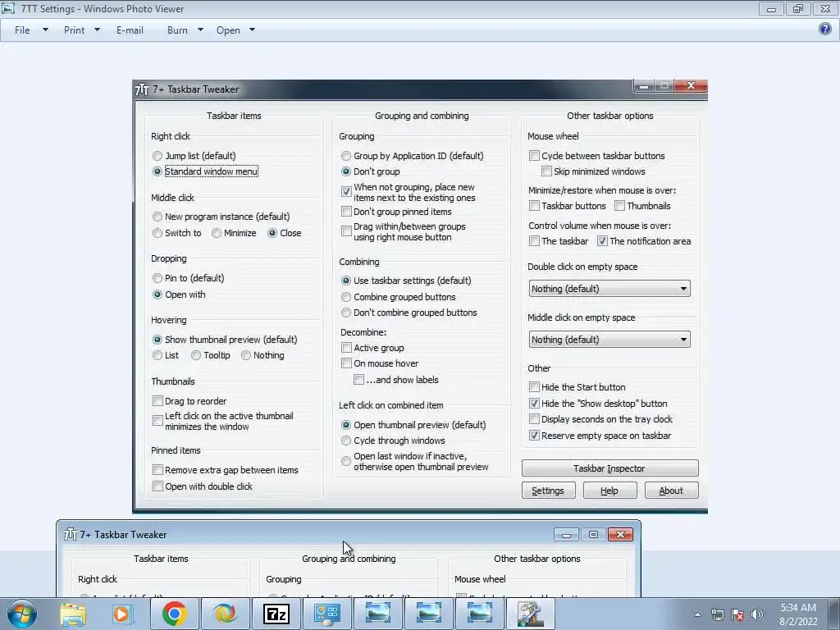Show hidden tray icons arrow

[x=697, y=614]
